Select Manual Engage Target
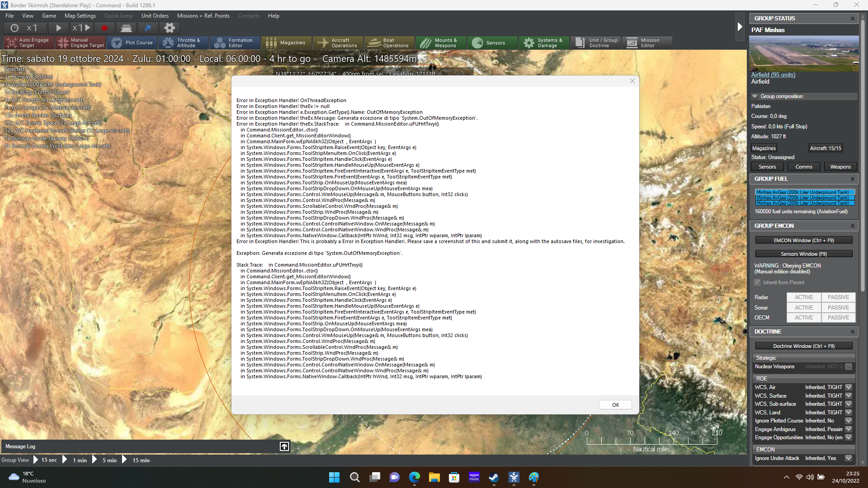This screenshot has height=488, width=868. 80,43
